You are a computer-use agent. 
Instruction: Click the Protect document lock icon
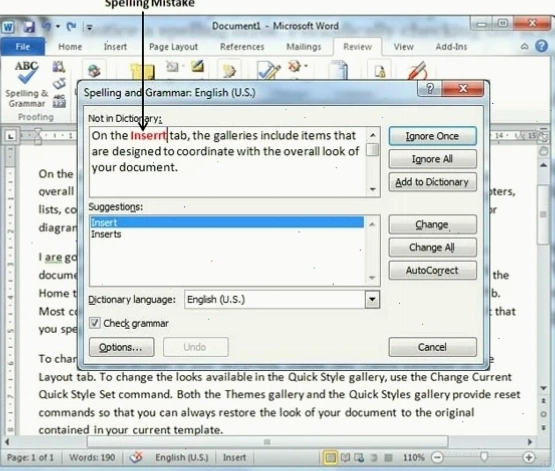(380, 72)
